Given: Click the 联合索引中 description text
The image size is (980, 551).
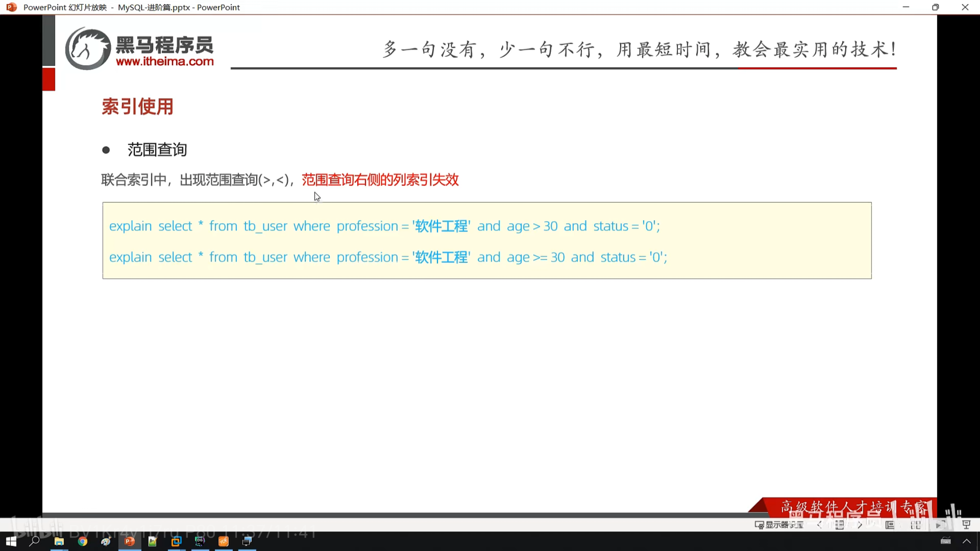Looking at the screenshot, I should point(197,180).
